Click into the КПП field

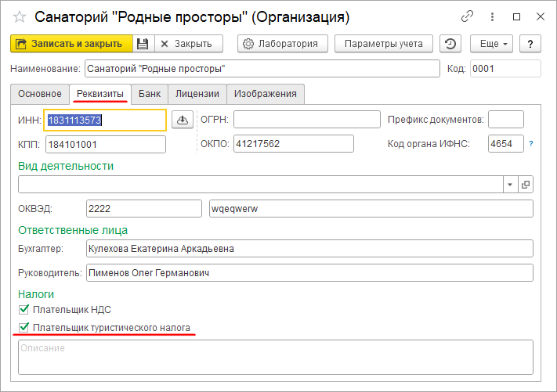click(106, 145)
